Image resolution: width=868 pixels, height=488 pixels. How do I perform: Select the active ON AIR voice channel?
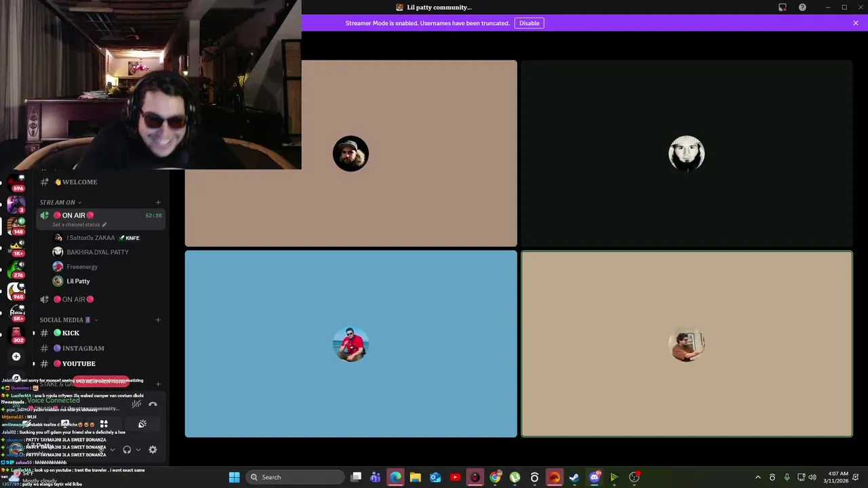[100, 219]
